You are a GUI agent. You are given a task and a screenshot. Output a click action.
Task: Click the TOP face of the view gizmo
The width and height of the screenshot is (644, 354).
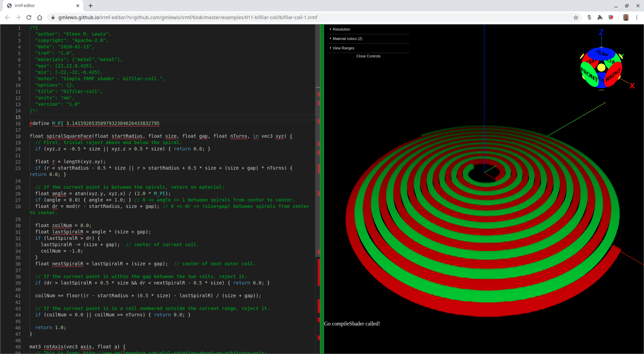pos(601,53)
